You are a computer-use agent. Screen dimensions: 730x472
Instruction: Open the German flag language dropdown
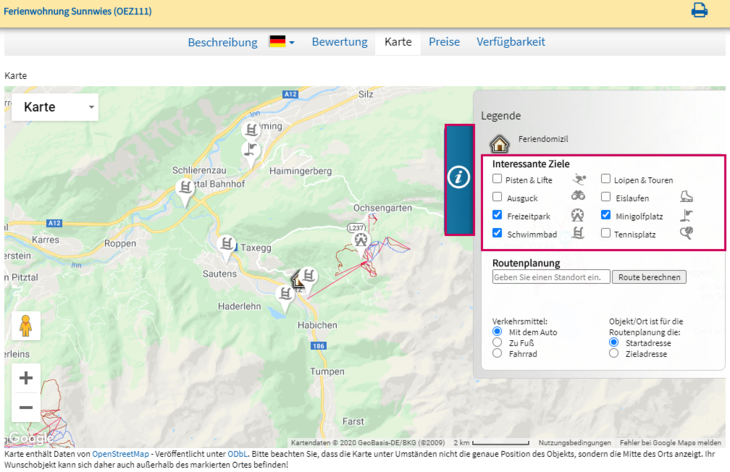281,42
